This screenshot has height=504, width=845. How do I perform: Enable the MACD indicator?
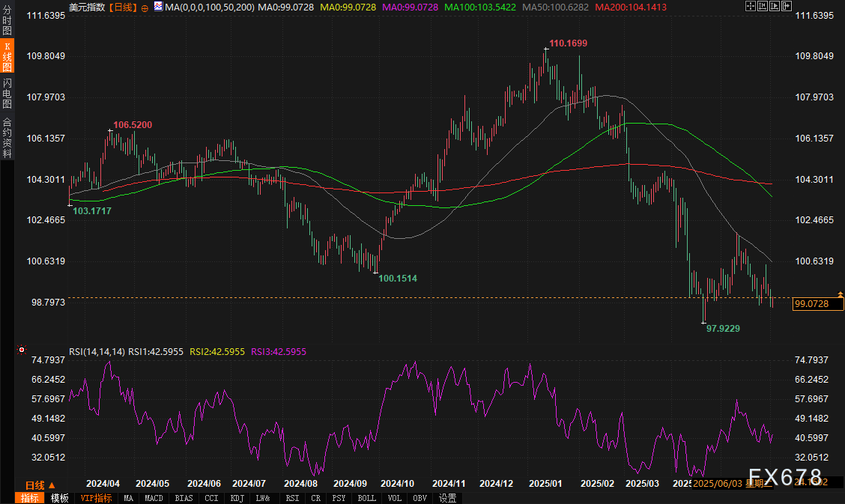154,498
